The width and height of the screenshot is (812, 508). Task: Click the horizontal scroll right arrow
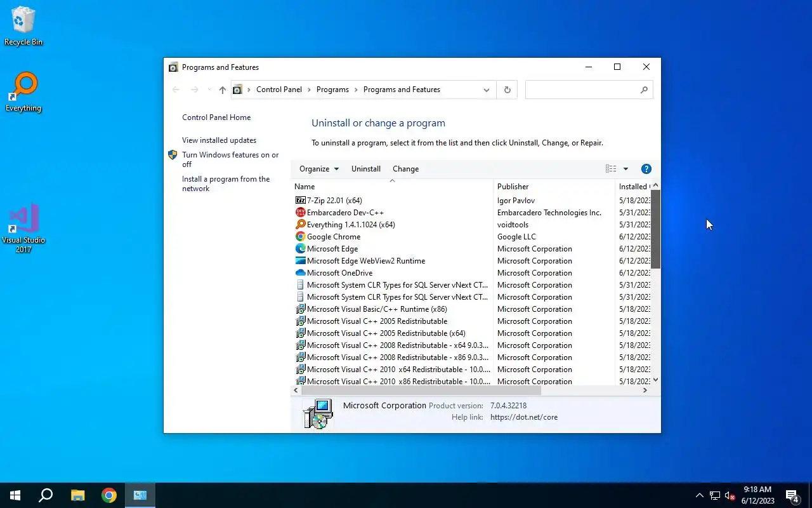click(645, 390)
